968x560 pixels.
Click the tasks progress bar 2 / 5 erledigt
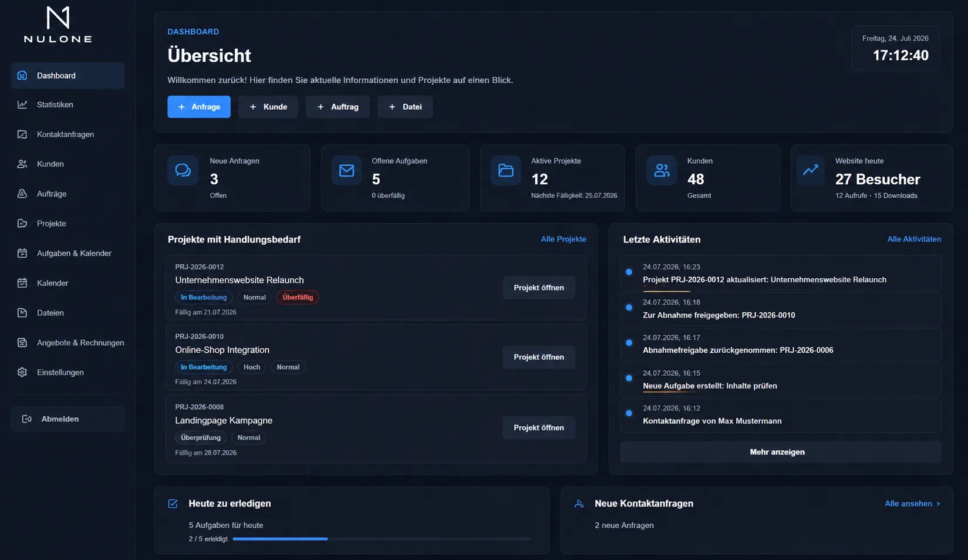coord(382,539)
